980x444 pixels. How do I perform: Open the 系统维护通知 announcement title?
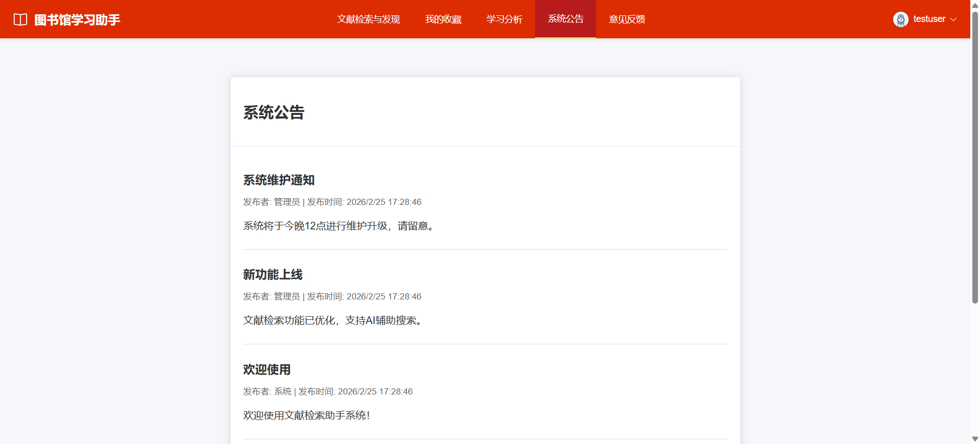tap(279, 180)
